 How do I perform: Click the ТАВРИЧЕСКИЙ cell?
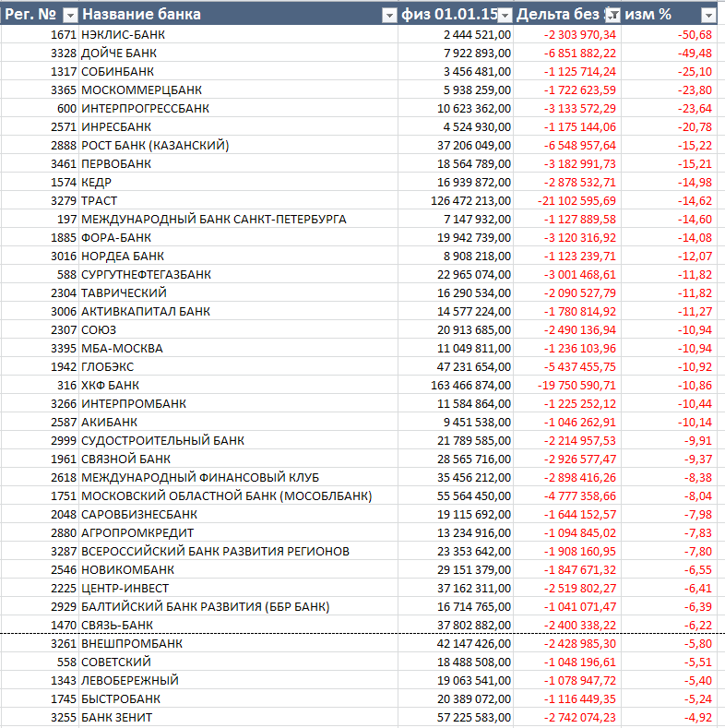point(238,293)
